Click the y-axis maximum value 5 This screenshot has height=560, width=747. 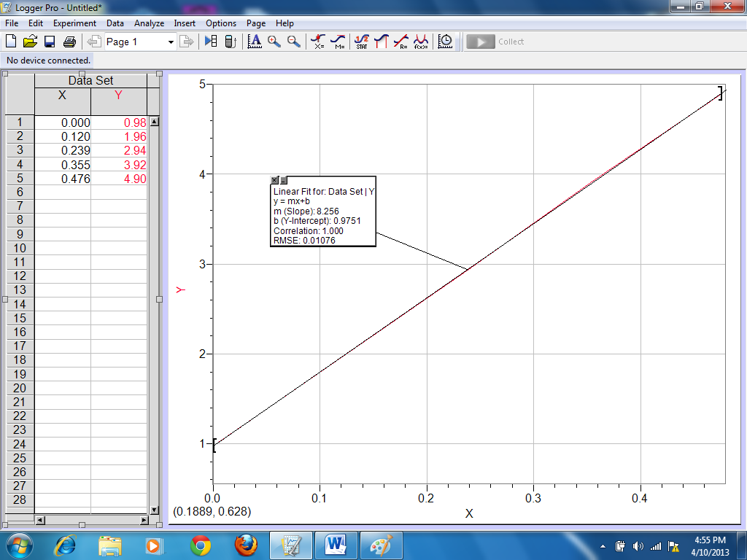coord(203,85)
